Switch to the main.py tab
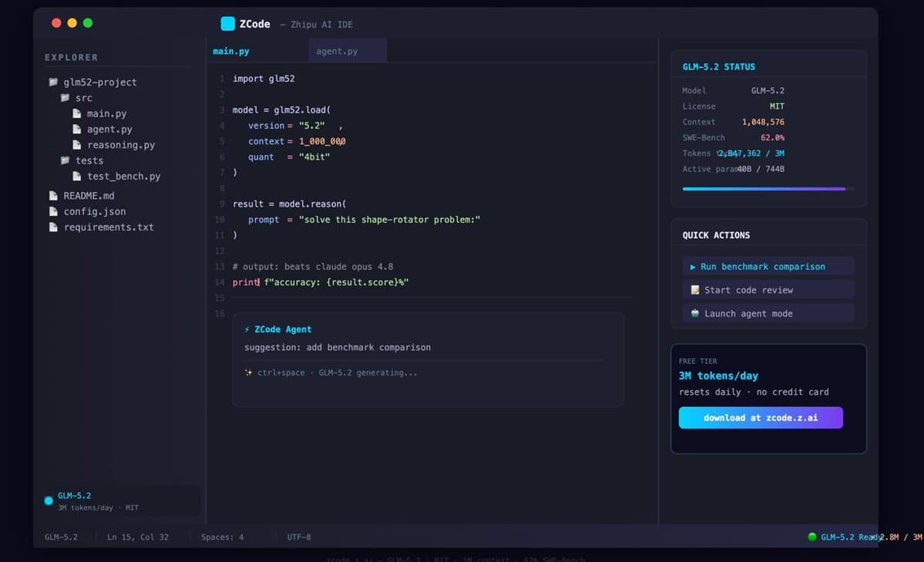The width and height of the screenshot is (924, 562). point(231,52)
